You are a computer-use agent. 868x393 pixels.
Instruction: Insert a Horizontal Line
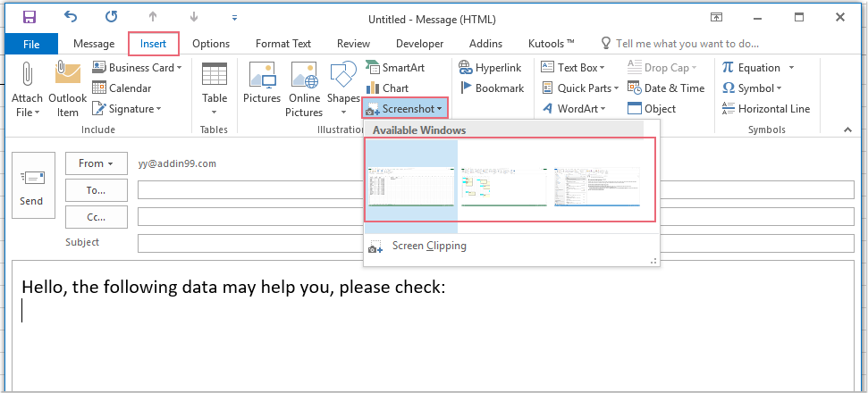[x=765, y=109]
